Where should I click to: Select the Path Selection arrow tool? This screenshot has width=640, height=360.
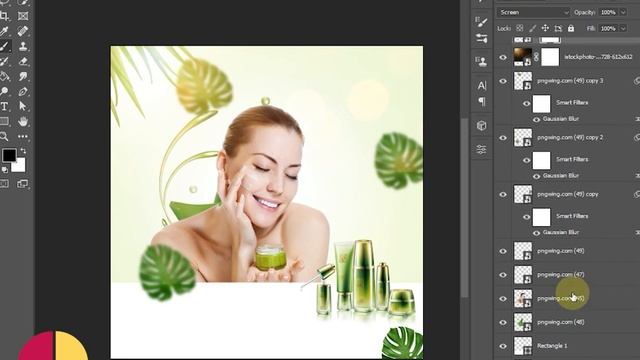[x=23, y=106]
